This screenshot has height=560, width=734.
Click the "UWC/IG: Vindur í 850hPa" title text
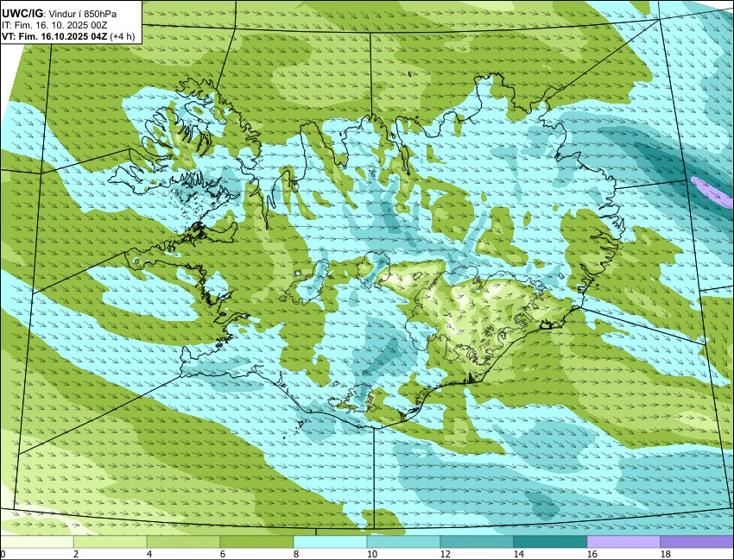tap(59, 14)
